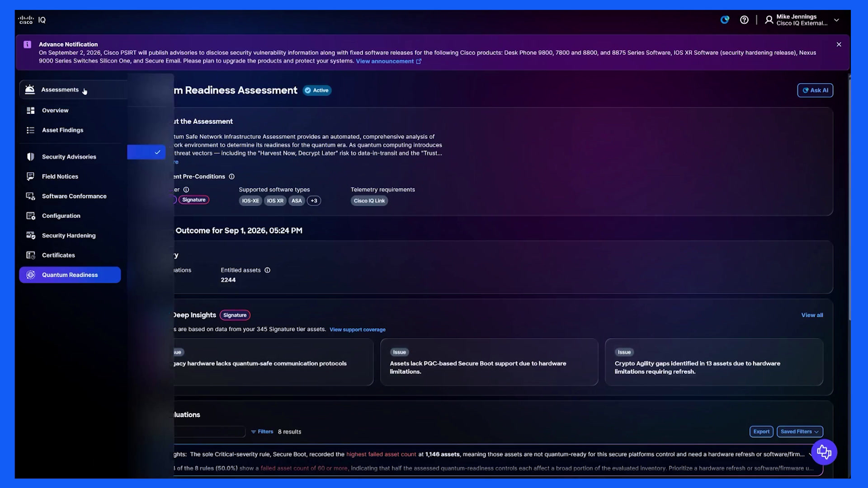This screenshot has height=488, width=868.
Task: Click the Export button
Action: coord(761,432)
